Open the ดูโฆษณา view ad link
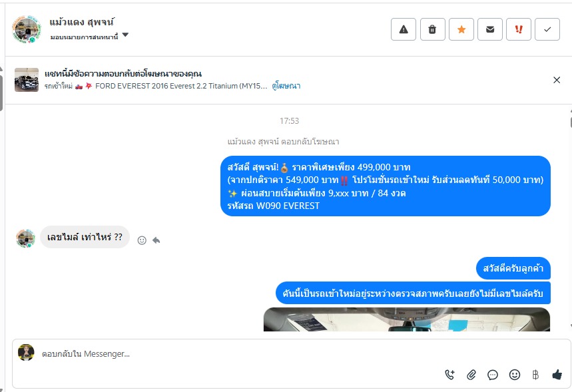 (x=286, y=86)
